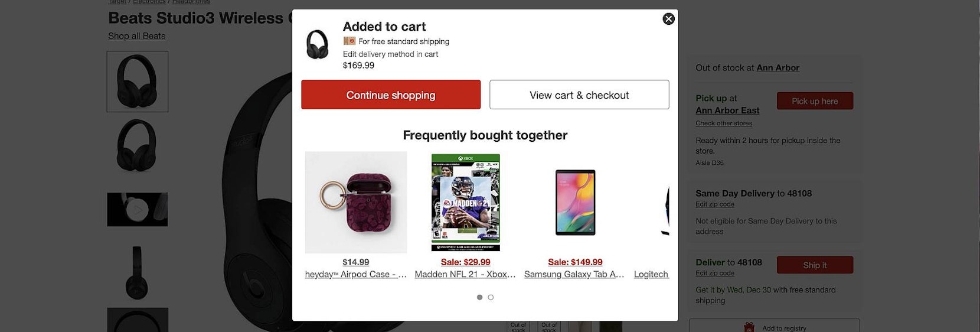Click Continue shopping button

(x=391, y=95)
